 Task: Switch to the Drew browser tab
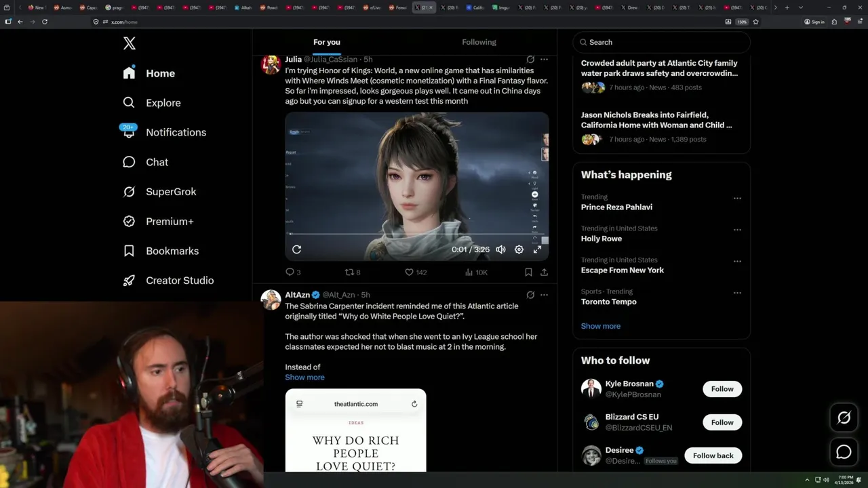[629, 7]
